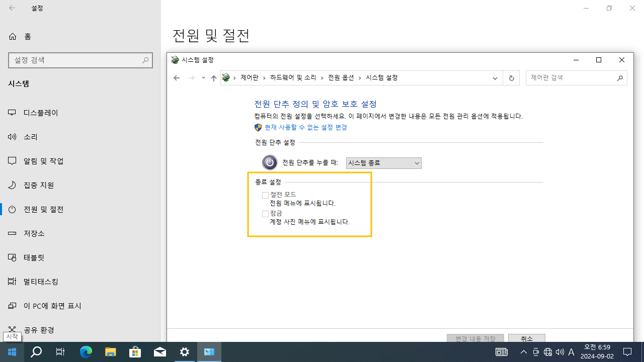Expand the address bar history dropdown

[x=495, y=78]
